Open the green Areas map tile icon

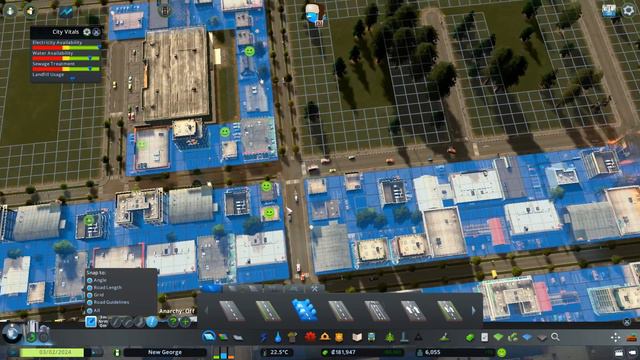pos(498,337)
